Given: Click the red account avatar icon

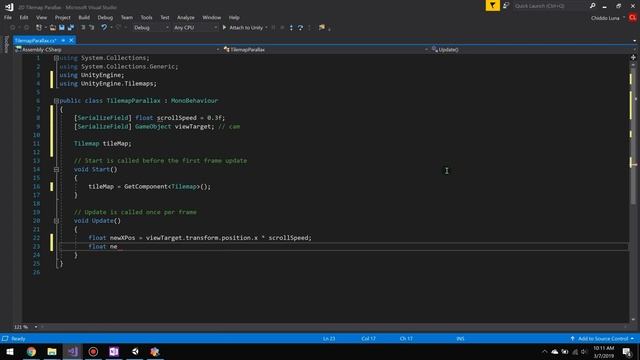Looking at the screenshot, I should [633, 18].
